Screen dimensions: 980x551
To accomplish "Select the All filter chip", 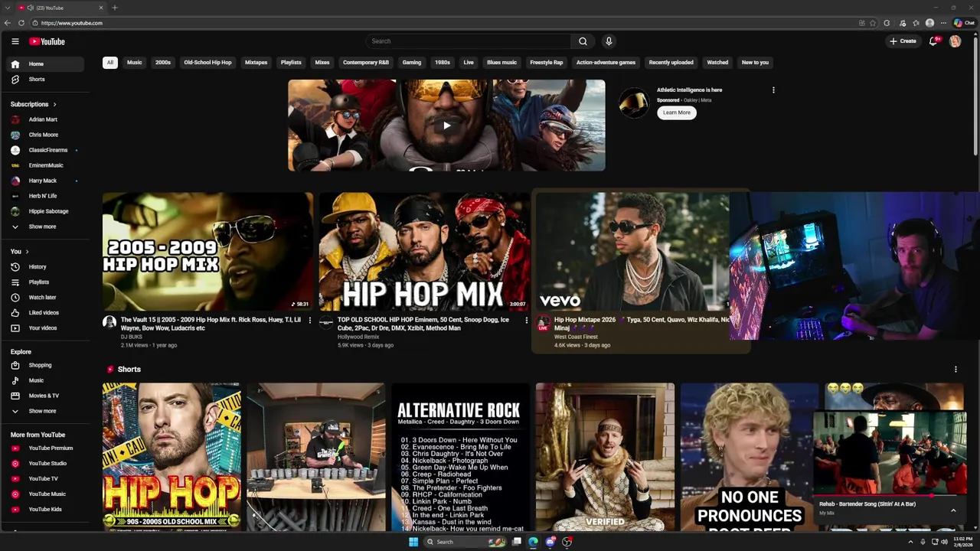I will (109, 63).
